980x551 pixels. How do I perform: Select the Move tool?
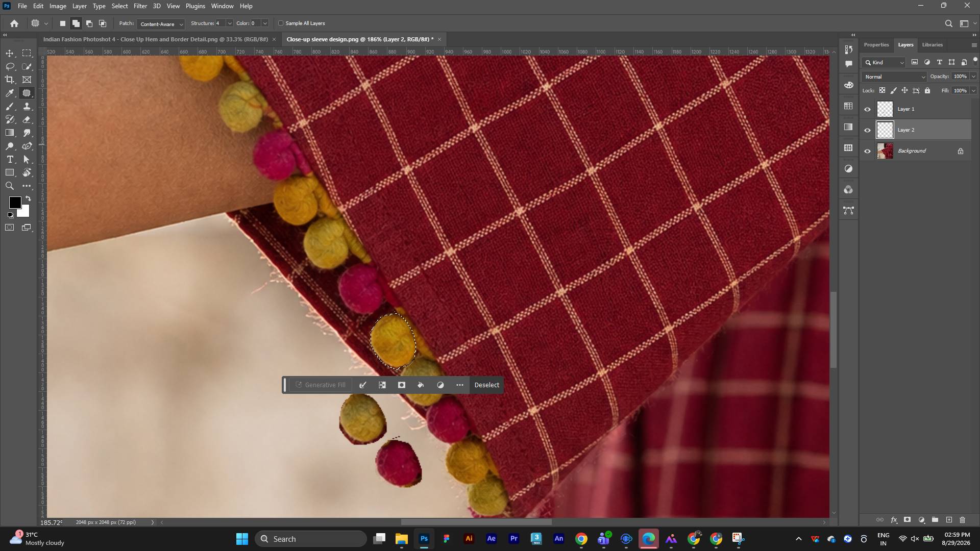coord(10,54)
